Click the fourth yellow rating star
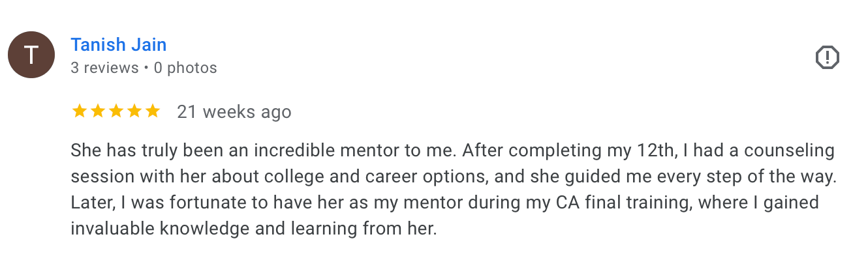Image resolution: width=868 pixels, height=271 pixels. pos(134,111)
